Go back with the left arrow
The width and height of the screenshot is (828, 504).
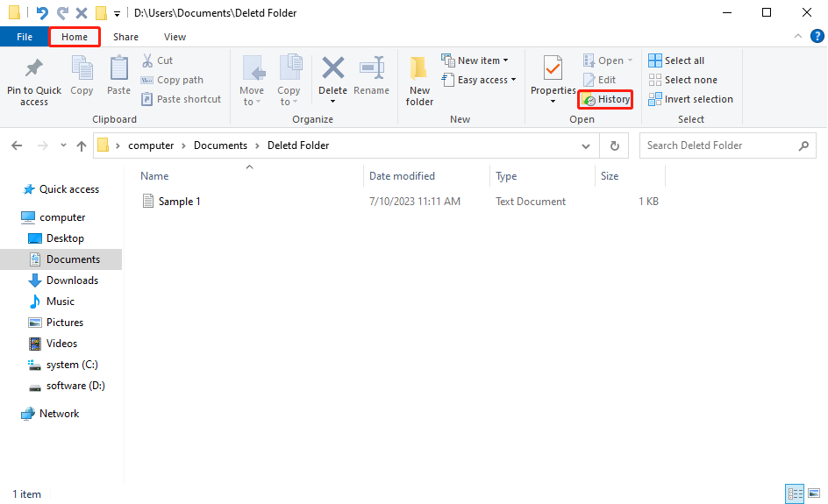[x=17, y=146]
